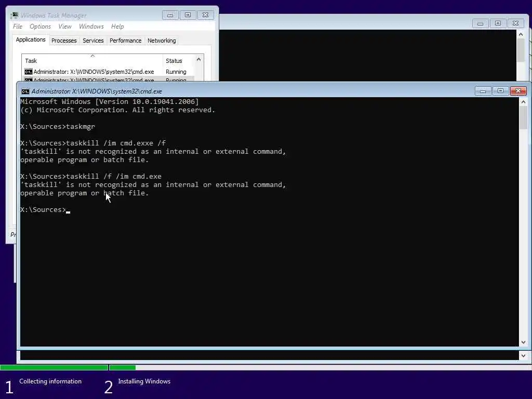Maximize the front cmd.exe window

point(500,91)
